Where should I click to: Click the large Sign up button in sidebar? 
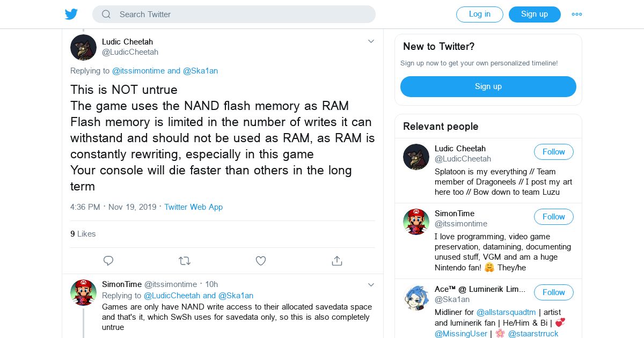click(x=488, y=86)
